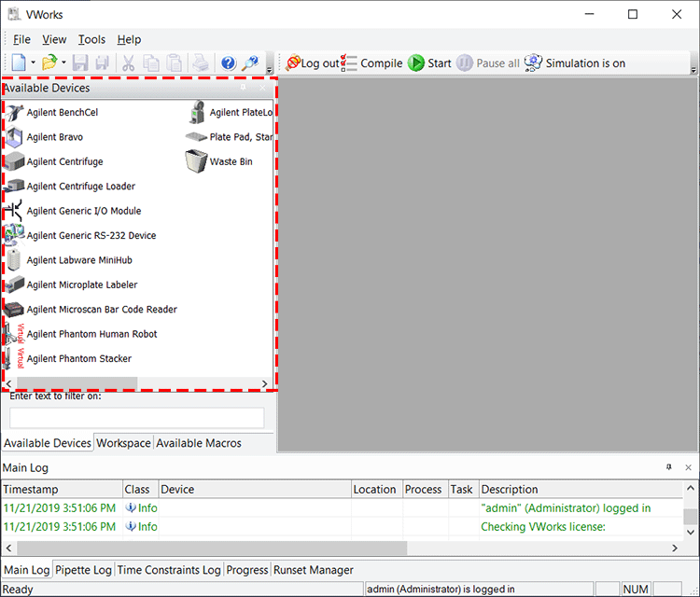
Task: Open the Pipette Log tab
Action: click(x=83, y=570)
